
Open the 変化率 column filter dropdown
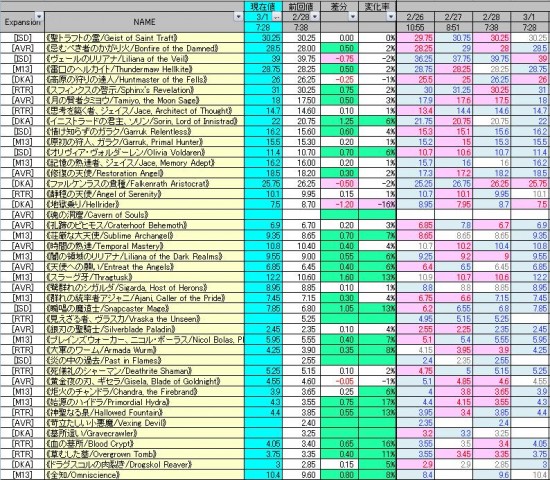[391, 16]
